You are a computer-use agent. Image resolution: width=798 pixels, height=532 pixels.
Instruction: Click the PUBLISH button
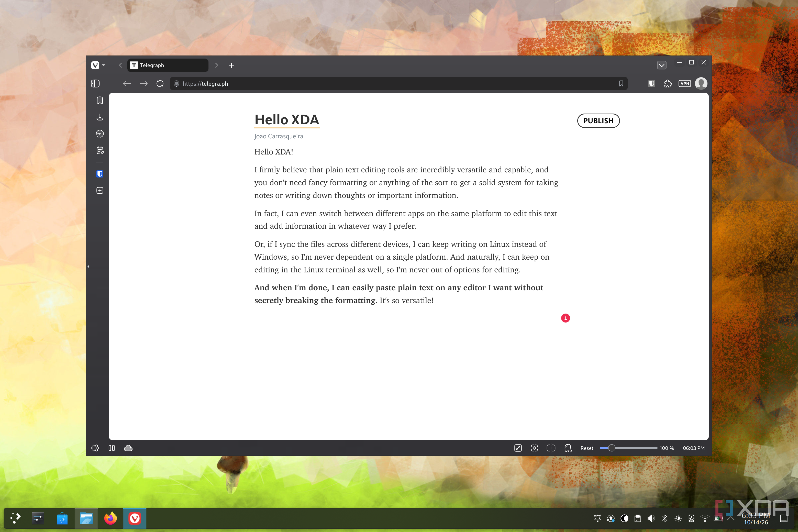click(x=598, y=121)
